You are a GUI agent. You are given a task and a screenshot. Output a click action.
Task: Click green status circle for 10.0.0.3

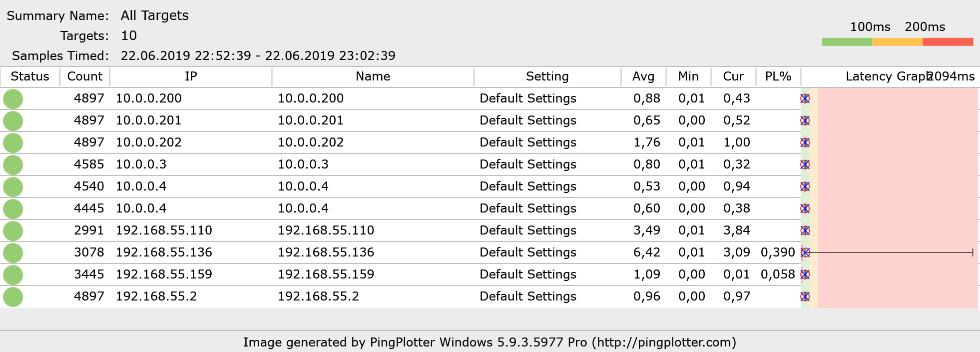click(13, 165)
